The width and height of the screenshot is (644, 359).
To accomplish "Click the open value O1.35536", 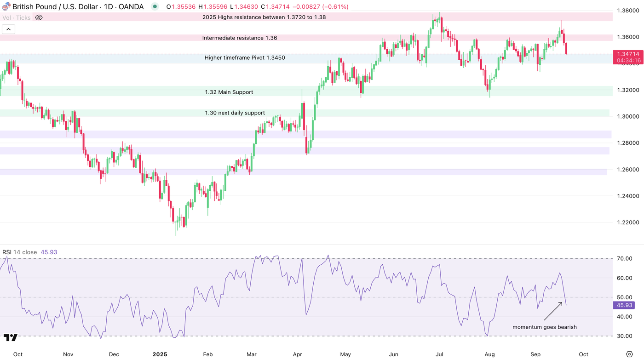I will [x=181, y=7].
